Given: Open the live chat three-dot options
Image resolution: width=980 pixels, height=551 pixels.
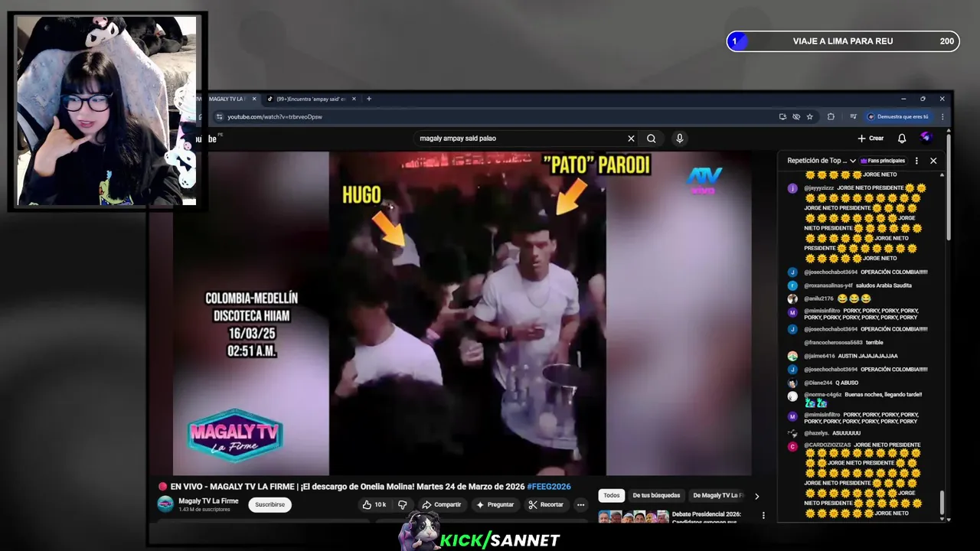Looking at the screenshot, I should coord(916,161).
